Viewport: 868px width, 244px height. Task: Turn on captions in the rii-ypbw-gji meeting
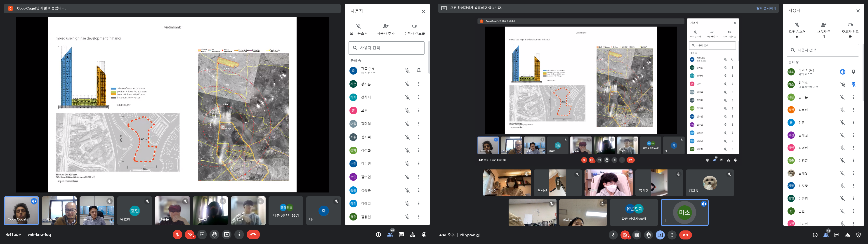tap(637, 235)
